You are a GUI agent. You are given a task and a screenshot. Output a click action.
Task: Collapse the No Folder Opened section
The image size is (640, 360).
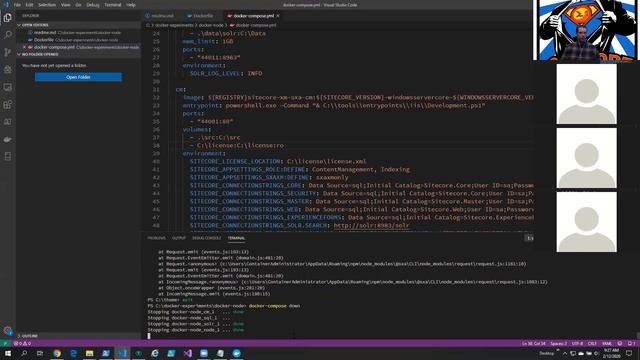click(78, 54)
